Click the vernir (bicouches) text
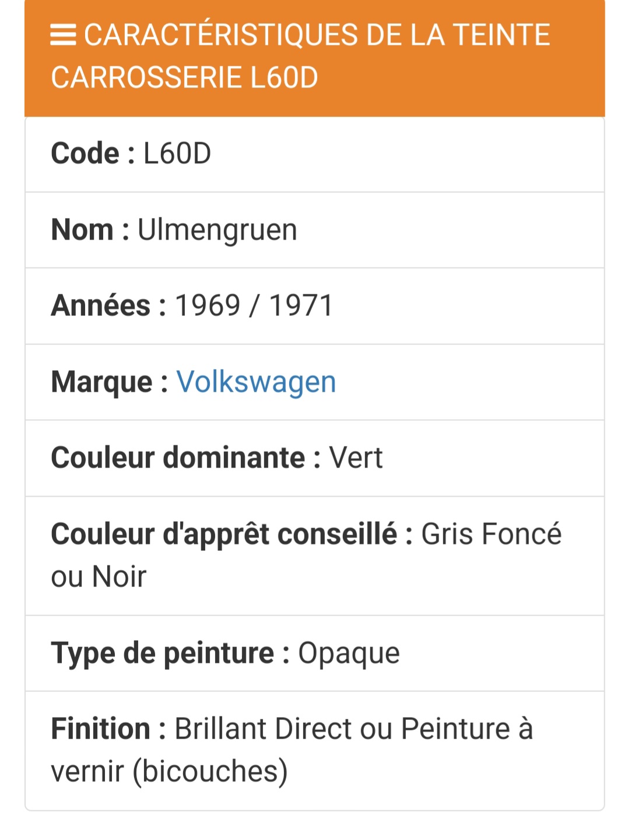Image resolution: width=621 pixels, height=840 pixels. (169, 771)
